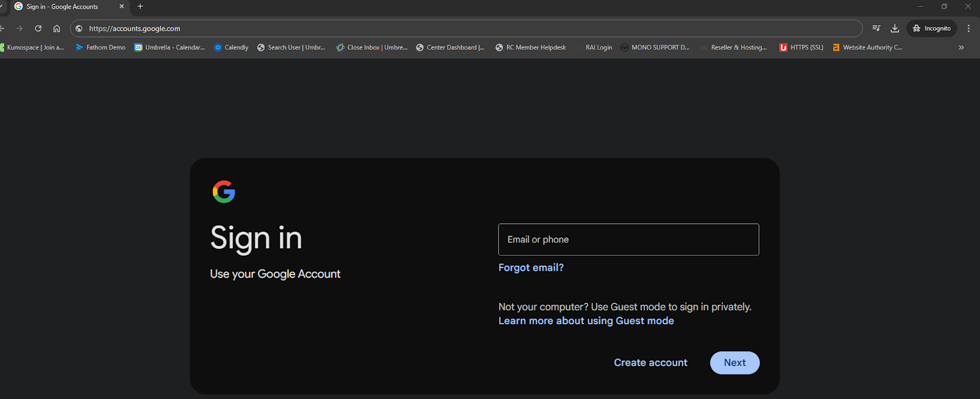Image resolution: width=980 pixels, height=399 pixels.
Task: Open the HTTPS (SSL) bookmark
Action: coord(801,47)
